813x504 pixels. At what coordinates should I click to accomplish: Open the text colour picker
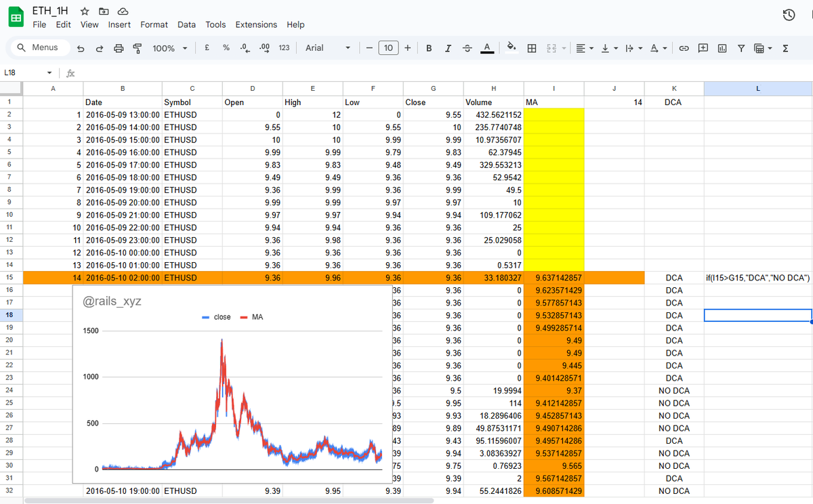click(486, 48)
